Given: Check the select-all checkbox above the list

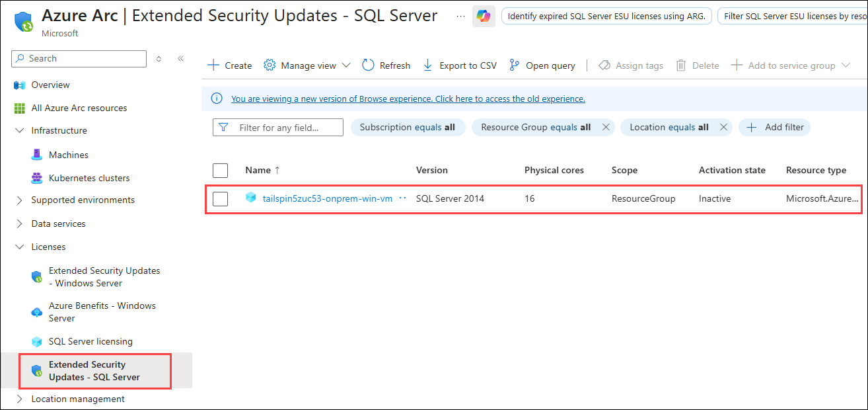Looking at the screenshot, I should coord(220,170).
